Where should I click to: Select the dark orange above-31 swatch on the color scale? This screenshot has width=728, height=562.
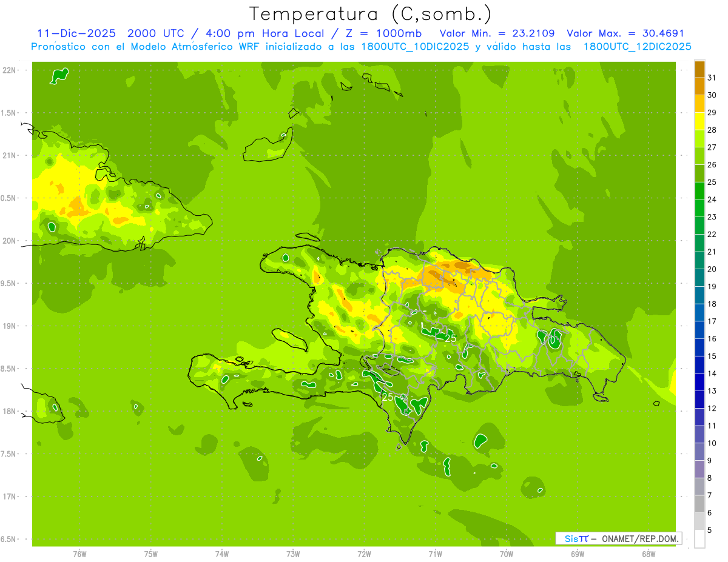[x=699, y=69]
